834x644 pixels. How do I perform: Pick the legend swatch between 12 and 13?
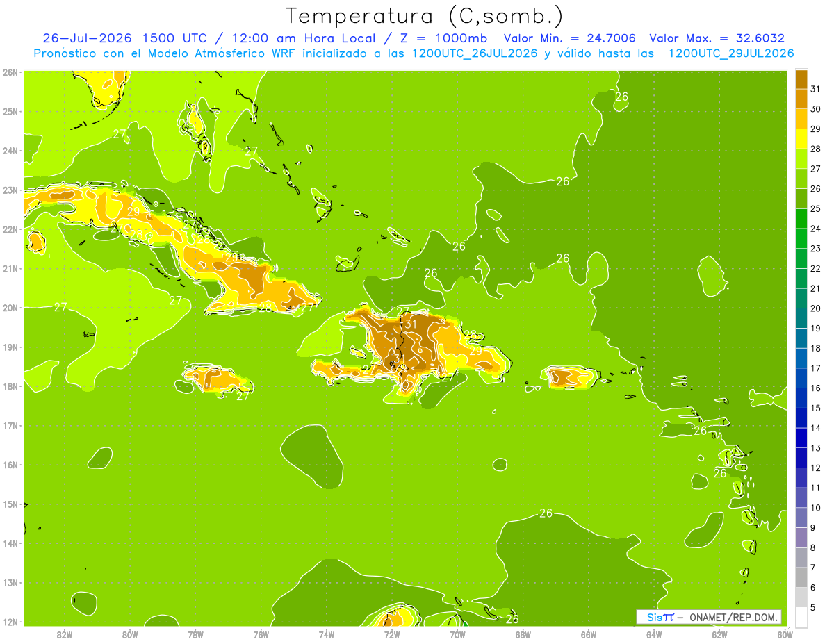click(801, 457)
